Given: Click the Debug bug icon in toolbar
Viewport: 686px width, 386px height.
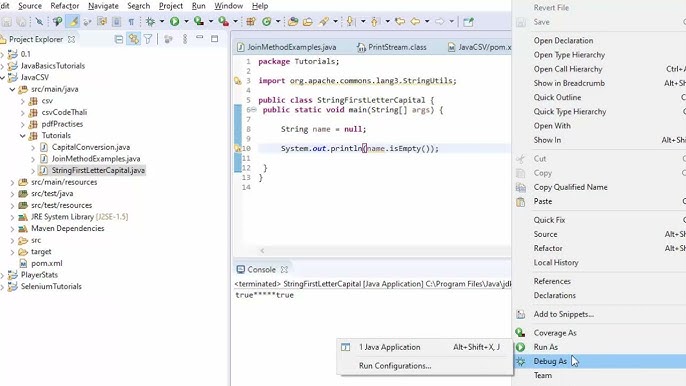Looking at the screenshot, I should (x=150, y=21).
